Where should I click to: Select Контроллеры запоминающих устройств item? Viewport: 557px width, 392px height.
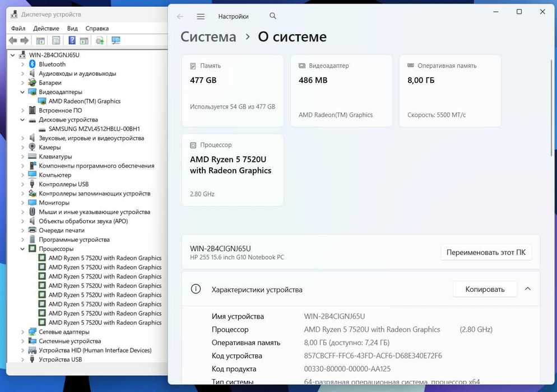[x=95, y=194]
